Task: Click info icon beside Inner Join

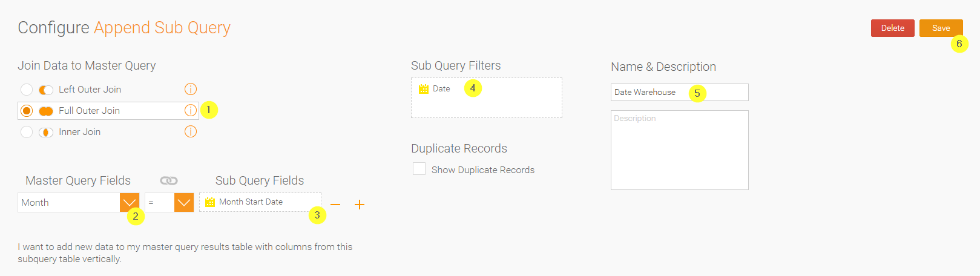Action: pyautogui.click(x=191, y=131)
